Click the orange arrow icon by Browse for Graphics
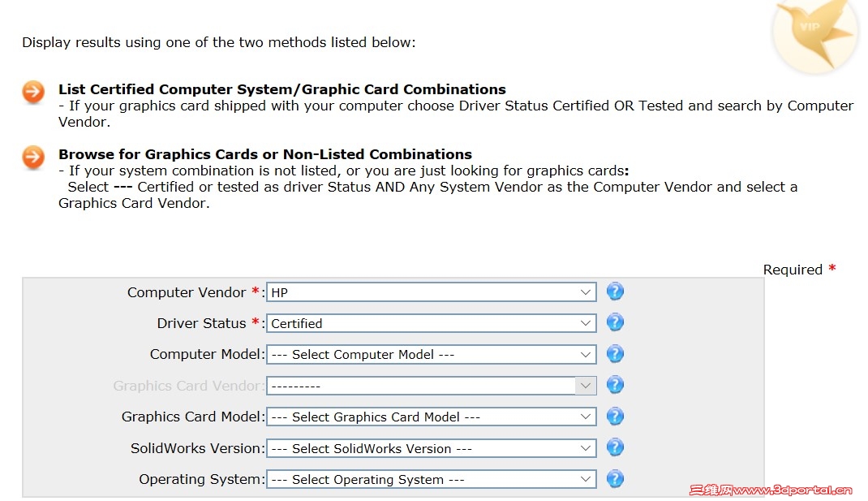The width and height of the screenshot is (868, 501). tap(33, 158)
